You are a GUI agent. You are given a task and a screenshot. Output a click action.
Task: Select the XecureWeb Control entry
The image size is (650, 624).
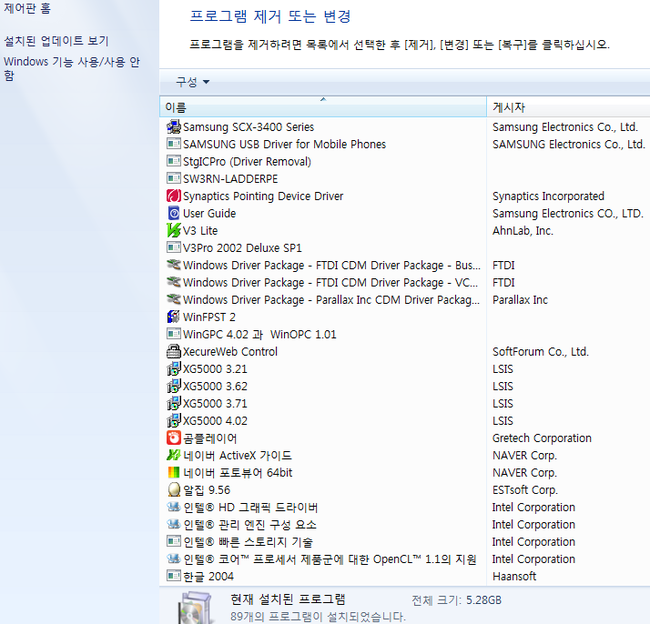pyautogui.click(x=230, y=352)
